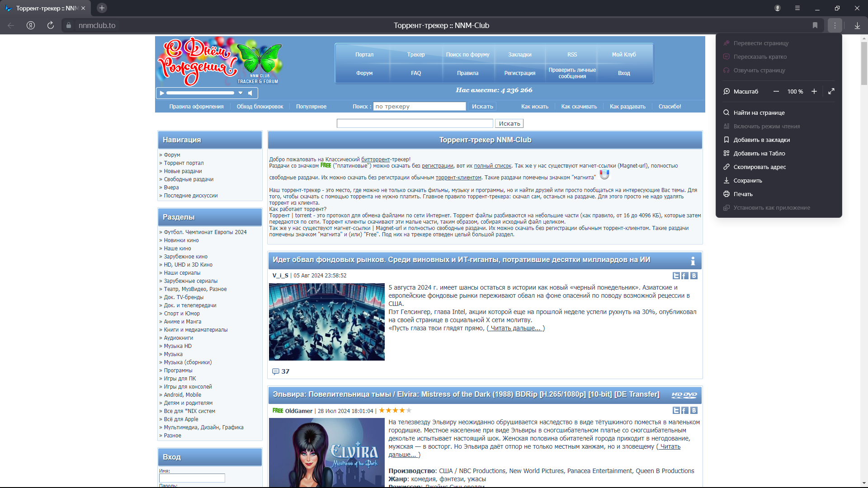Click the stock market news thumbnail image
The height and width of the screenshot is (488, 868).
click(327, 322)
